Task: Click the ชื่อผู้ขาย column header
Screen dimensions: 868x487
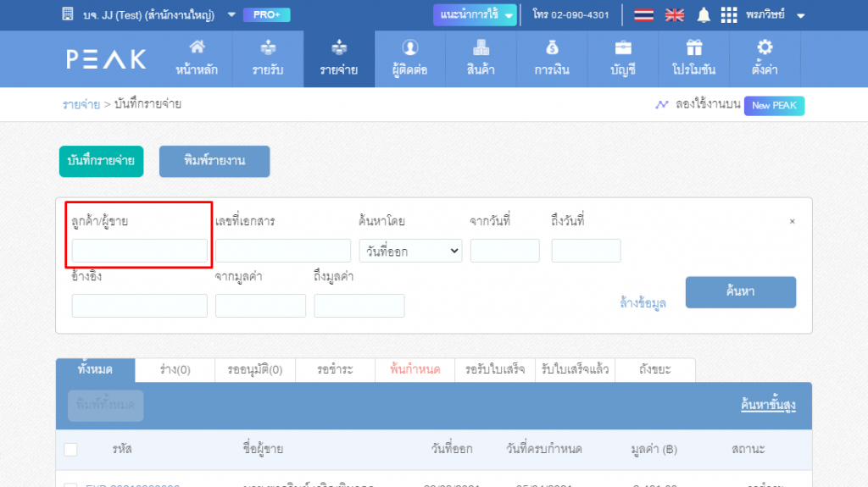Action: pos(263,450)
